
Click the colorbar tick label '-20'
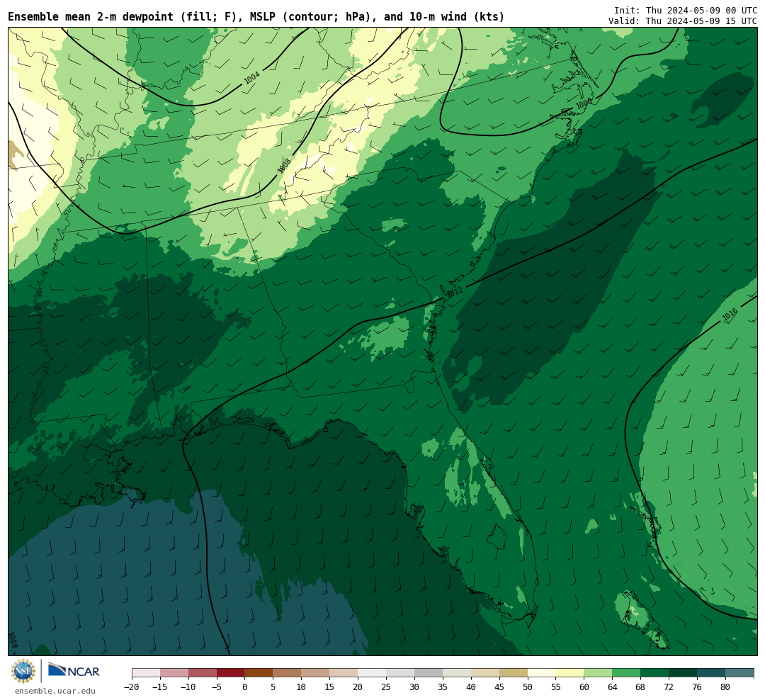132,687
